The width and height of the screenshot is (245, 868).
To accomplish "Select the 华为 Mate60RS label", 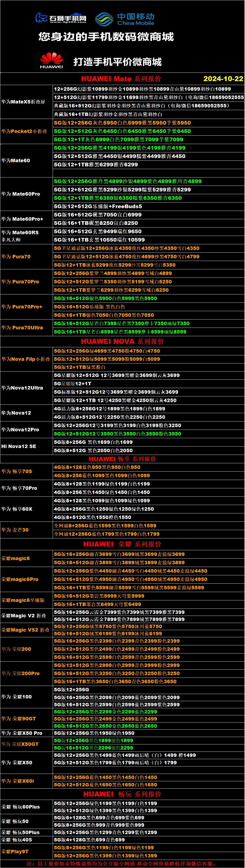I will click(20, 232).
